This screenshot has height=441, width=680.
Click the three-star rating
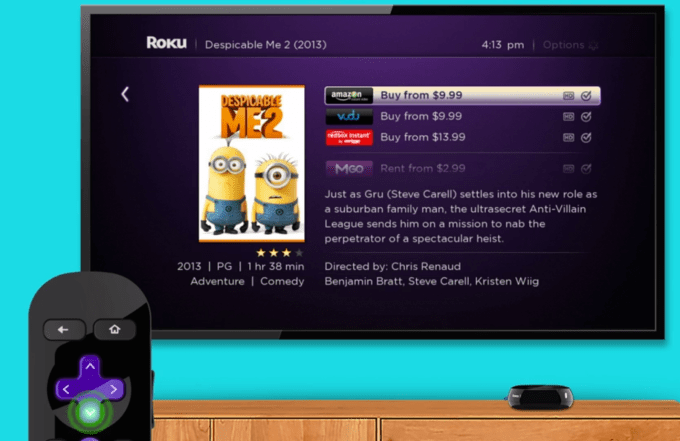point(280,252)
